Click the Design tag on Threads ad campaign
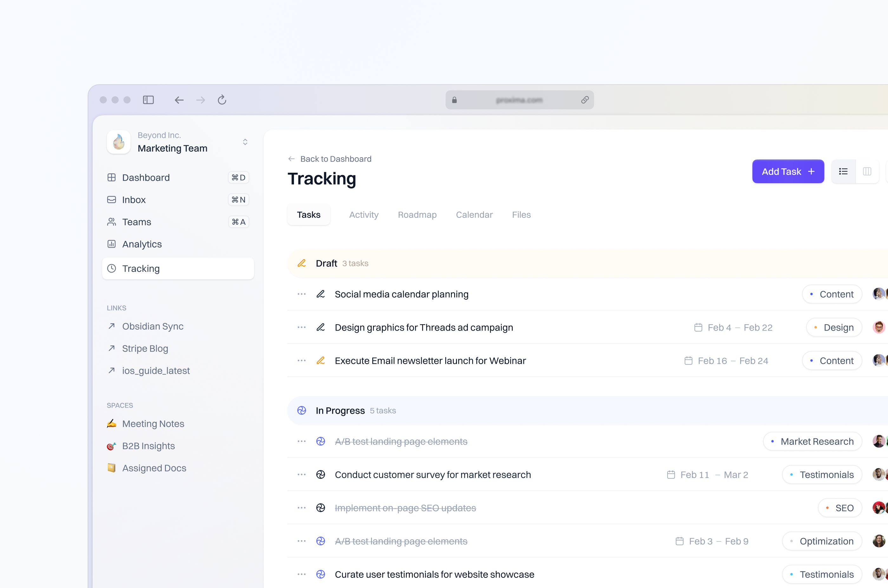This screenshot has width=888, height=588. click(x=834, y=327)
